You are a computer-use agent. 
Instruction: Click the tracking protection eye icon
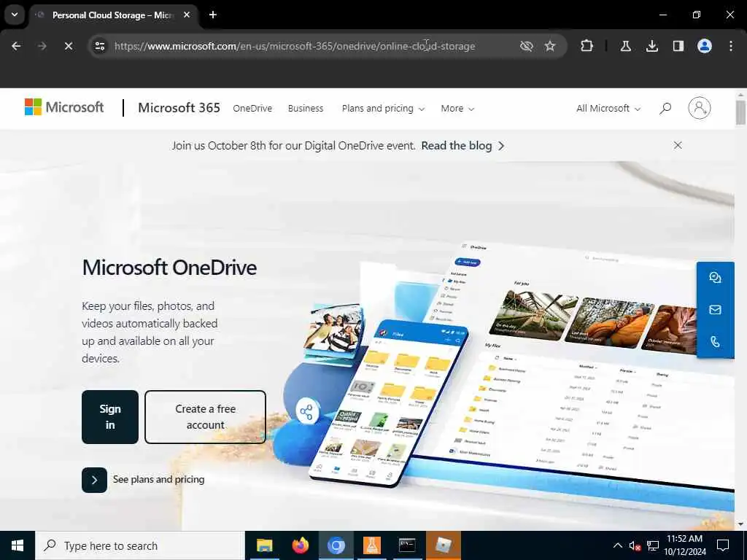point(527,46)
